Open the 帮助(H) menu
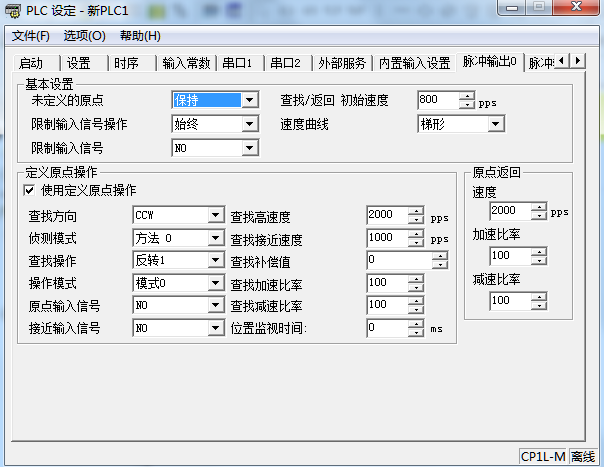604x467 pixels. pyautogui.click(x=140, y=36)
